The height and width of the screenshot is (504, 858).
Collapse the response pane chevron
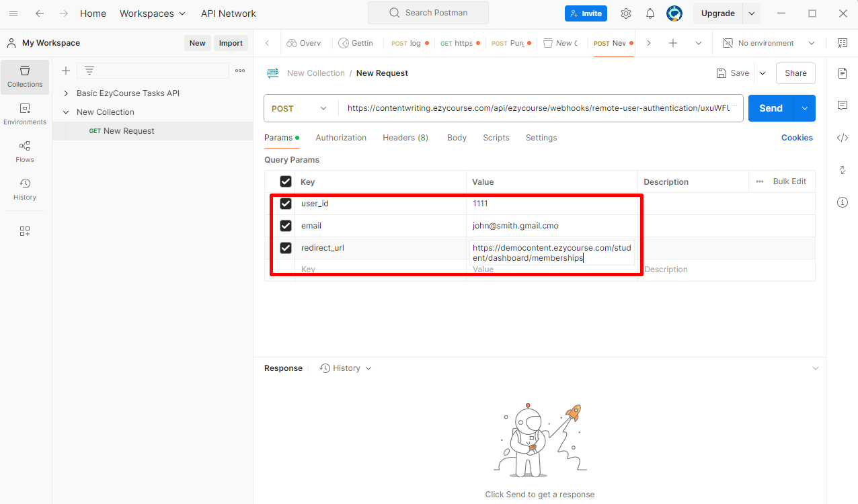[816, 368]
